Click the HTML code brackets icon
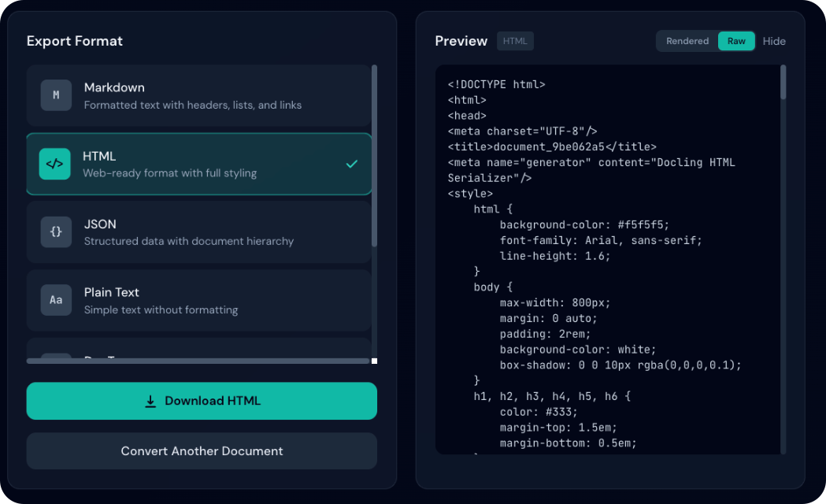Viewport: 826px width, 504px height. (54, 164)
